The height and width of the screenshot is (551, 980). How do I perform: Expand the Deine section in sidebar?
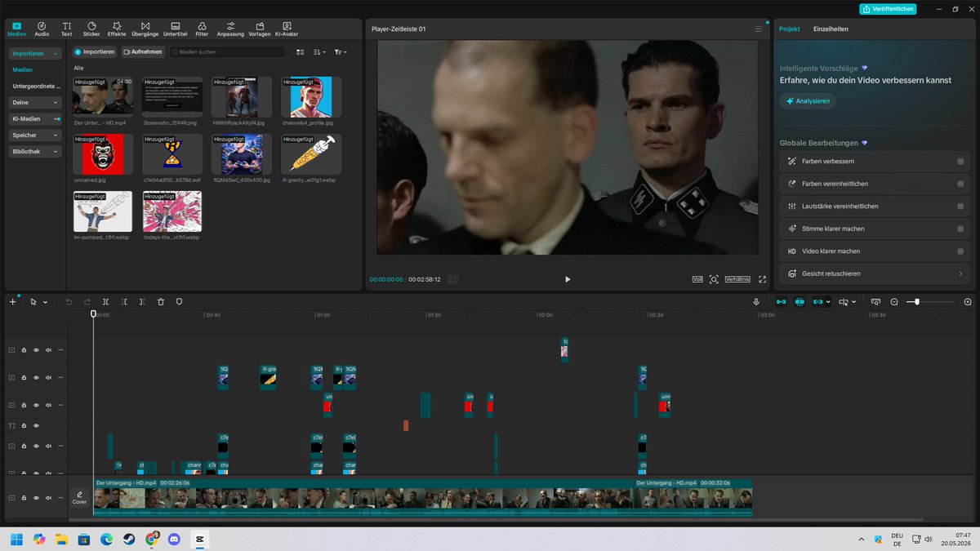pos(35,102)
